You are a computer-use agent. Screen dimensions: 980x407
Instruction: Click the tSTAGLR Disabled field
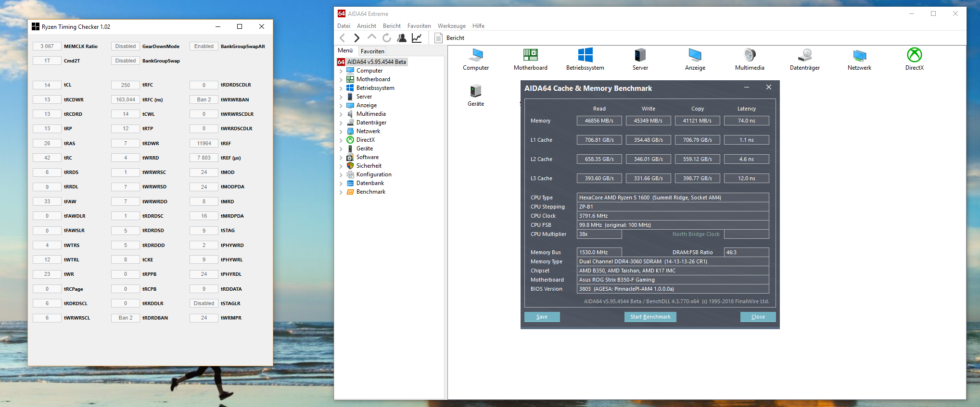coord(204,303)
